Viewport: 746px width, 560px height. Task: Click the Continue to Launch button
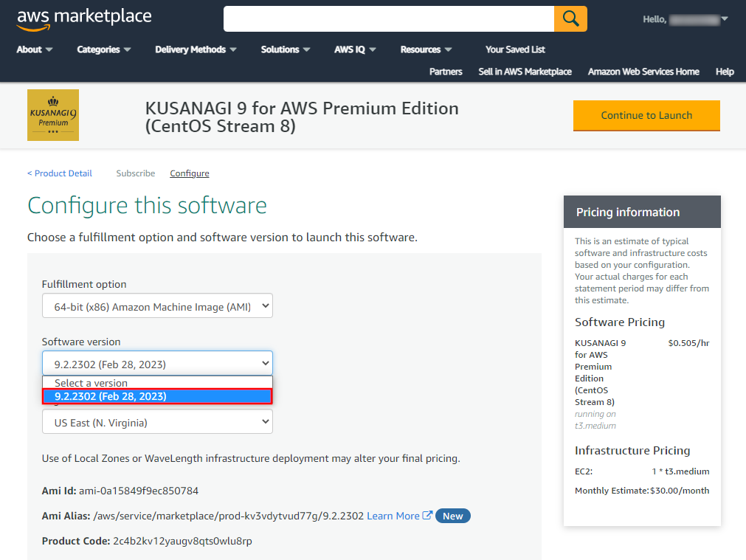point(646,116)
